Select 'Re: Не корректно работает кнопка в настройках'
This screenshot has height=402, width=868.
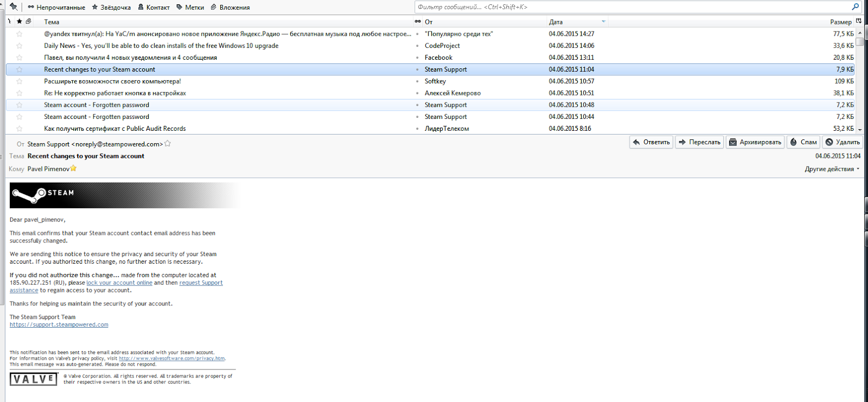click(430, 93)
